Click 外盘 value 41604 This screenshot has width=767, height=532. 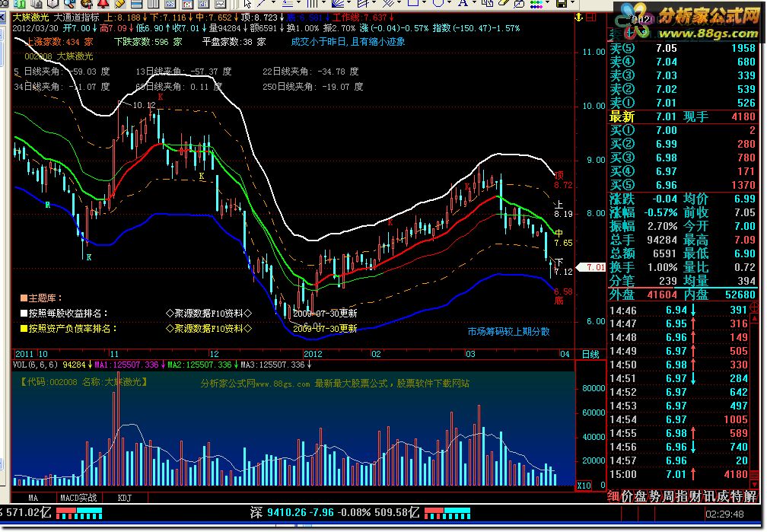click(662, 295)
